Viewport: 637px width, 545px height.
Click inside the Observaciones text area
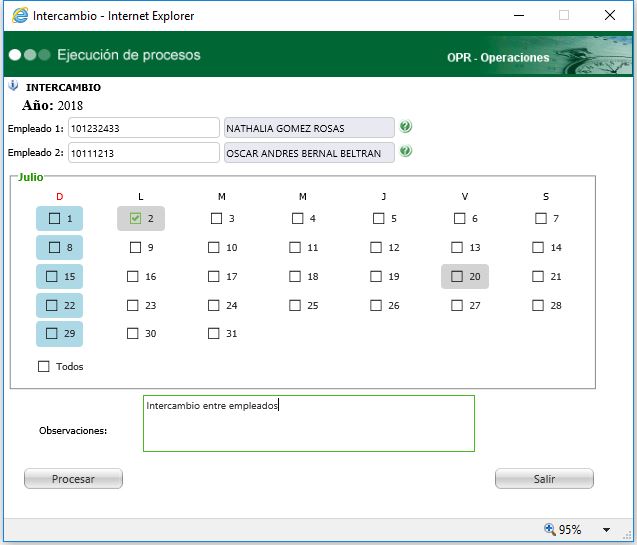click(309, 424)
